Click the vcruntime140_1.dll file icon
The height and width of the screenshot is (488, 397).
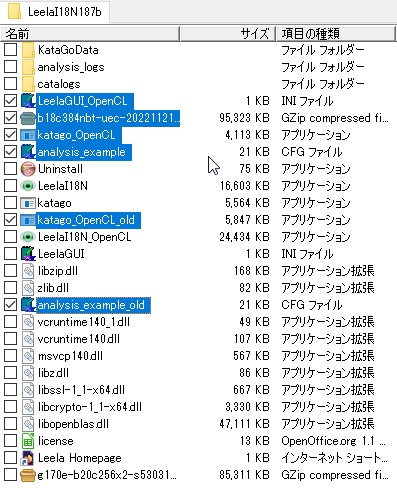click(28, 322)
